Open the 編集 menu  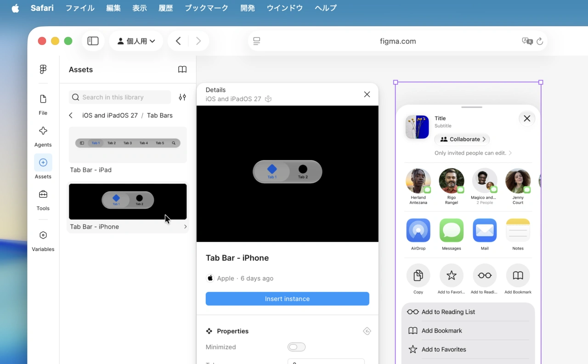pyautogui.click(x=113, y=8)
